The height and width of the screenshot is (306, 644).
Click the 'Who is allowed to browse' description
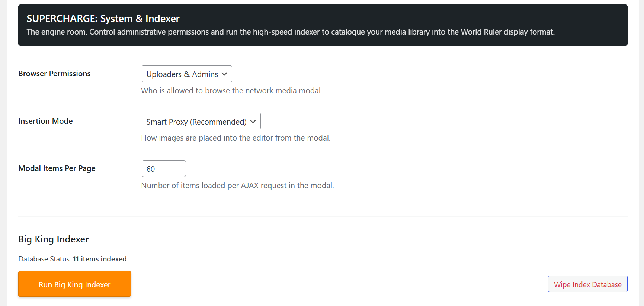tap(232, 91)
